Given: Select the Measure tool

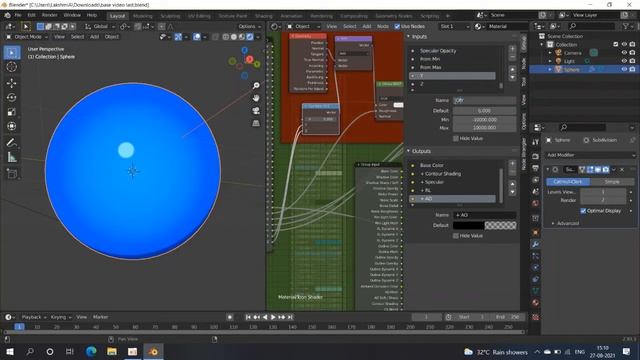Looking at the screenshot, I should click(x=12, y=157).
